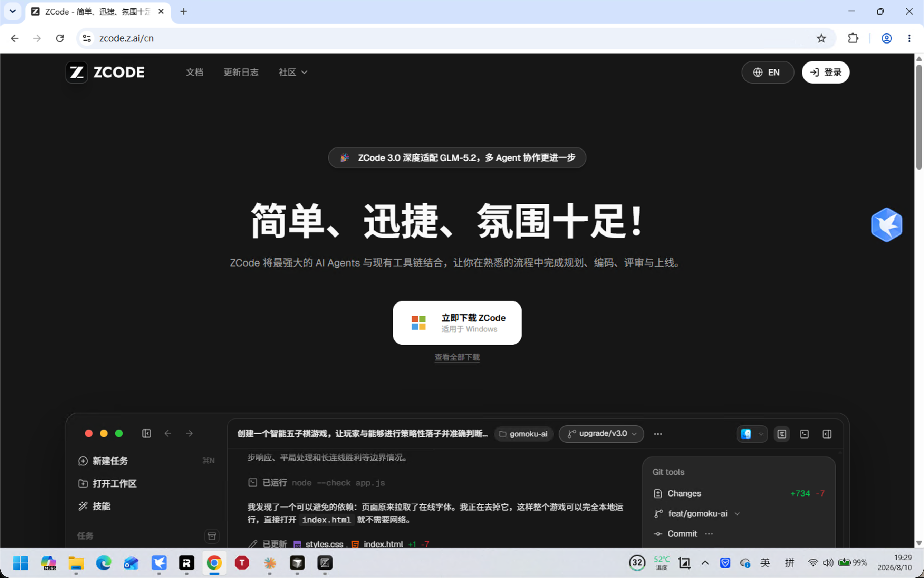Expand the upgrade/v3.0 branch dropdown
The height and width of the screenshot is (578, 924).
(x=601, y=434)
